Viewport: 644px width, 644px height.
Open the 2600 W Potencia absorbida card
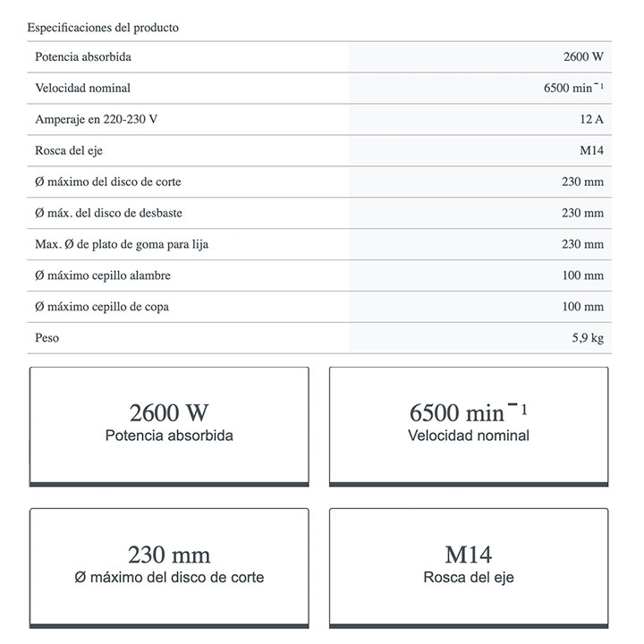click(169, 426)
